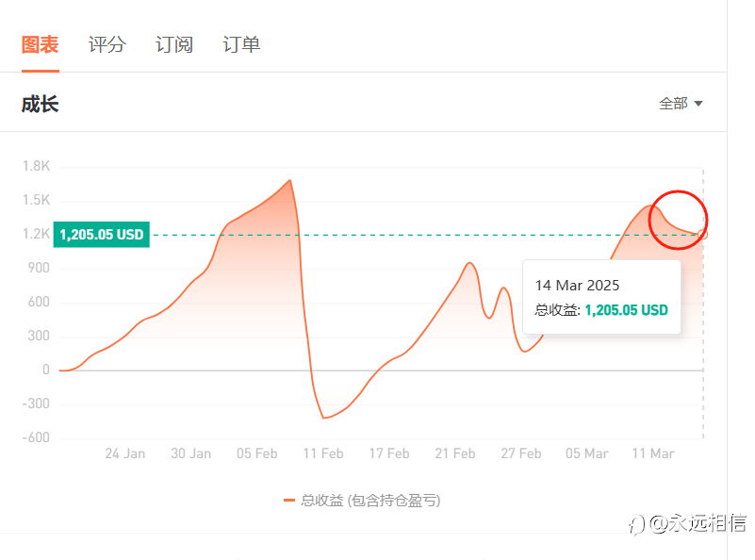
Task: Go to the 订单 tab
Action: (x=241, y=44)
